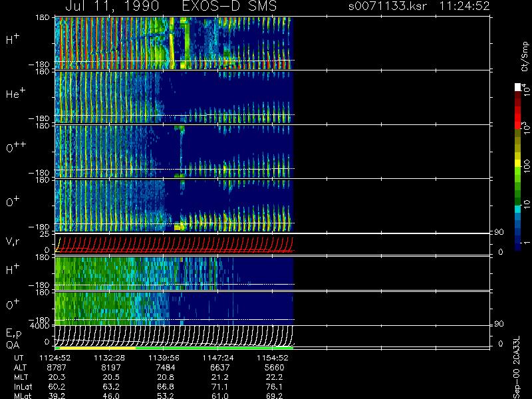Click the "V,r" panel label
The width and height of the screenshot is (532, 399).
click(13, 241)
